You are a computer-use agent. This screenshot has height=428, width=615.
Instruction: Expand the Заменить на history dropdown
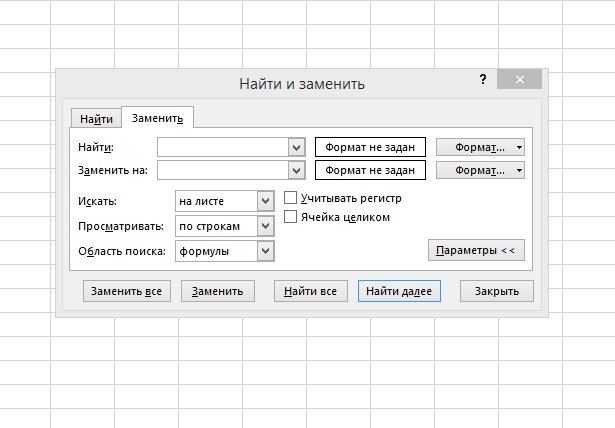[x=296, y=170]
